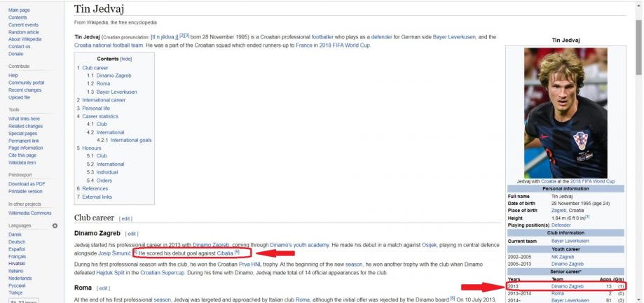The height and width of the screenshot is (303, 644).
Task: Open Special pages link
Action: point(22,134)
